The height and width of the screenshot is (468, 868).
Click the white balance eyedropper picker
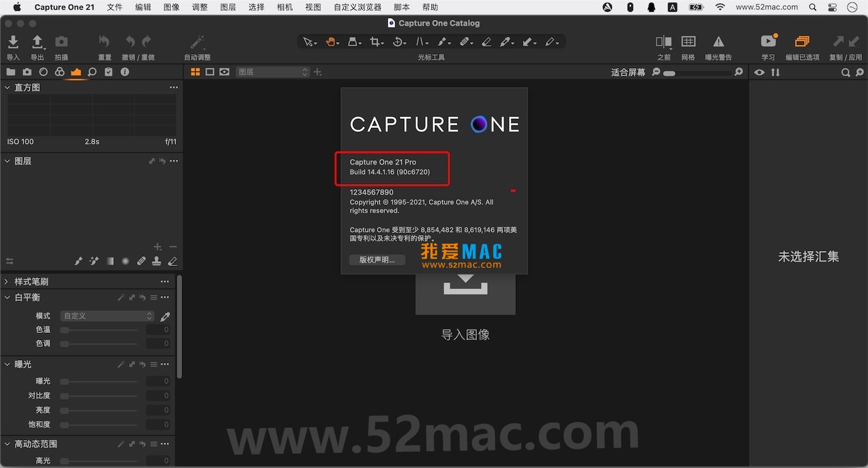(x=165, y=315)
